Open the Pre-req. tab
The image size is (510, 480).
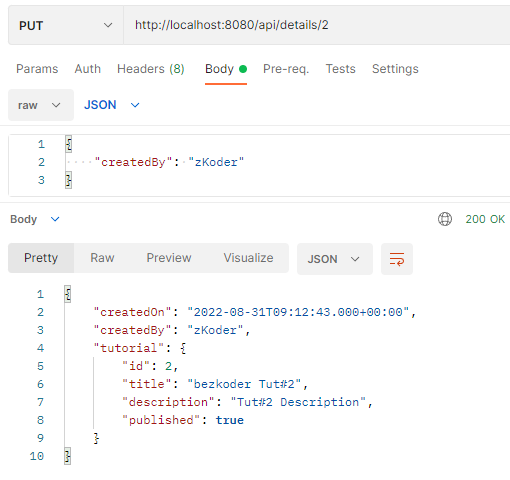pos(286,69)
